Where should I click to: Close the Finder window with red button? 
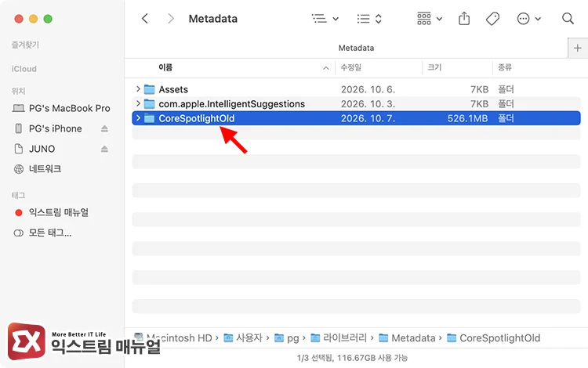(19, 19)
